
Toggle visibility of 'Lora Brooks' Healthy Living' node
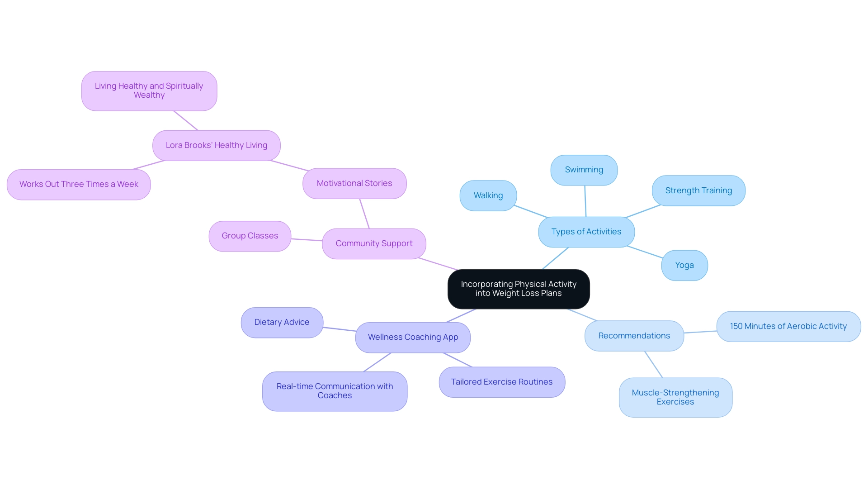(x=216, y=145)
